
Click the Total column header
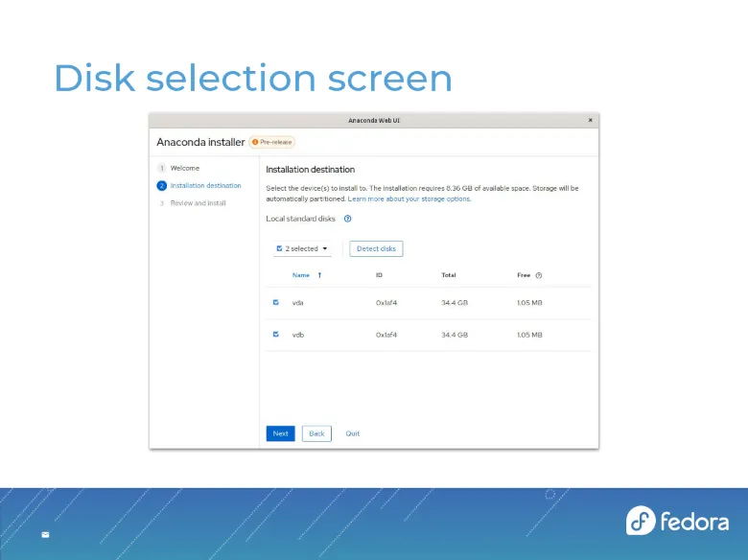[x=449, y=275]
